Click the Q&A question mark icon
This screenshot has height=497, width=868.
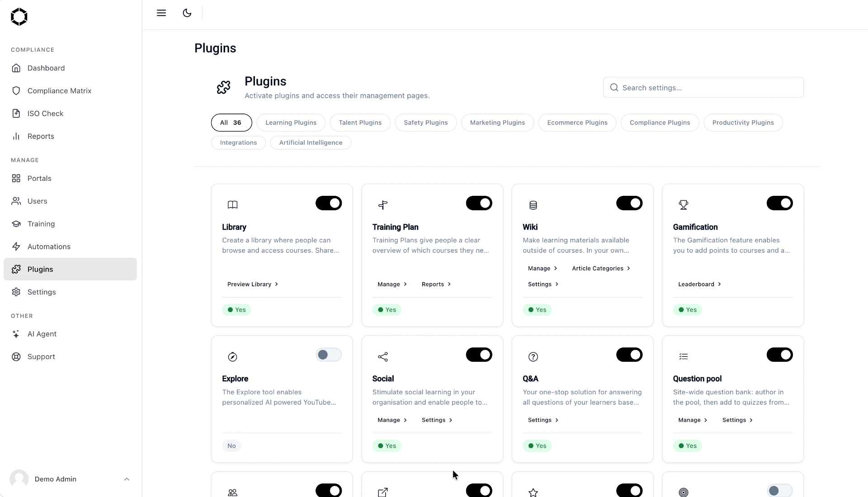coord(533,357)
